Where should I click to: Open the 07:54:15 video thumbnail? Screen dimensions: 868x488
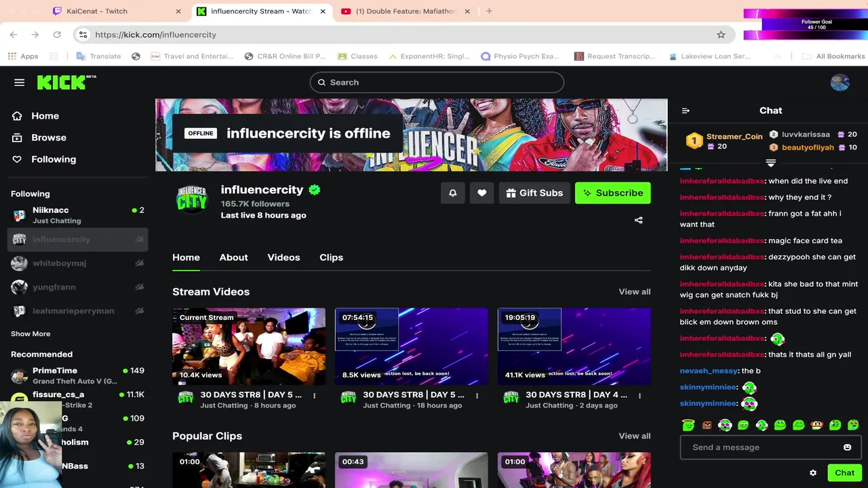point(412,346)
